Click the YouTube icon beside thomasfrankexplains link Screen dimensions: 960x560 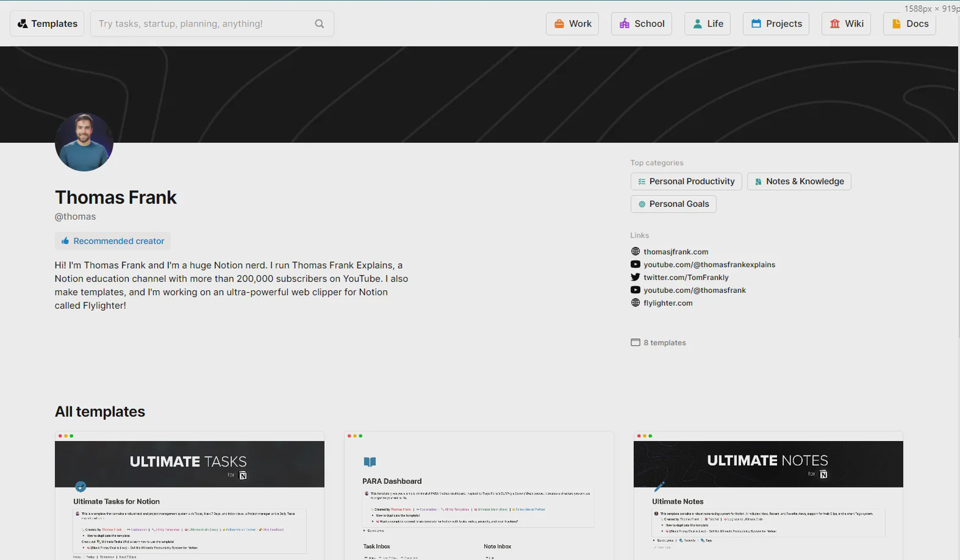coord(635,264)
